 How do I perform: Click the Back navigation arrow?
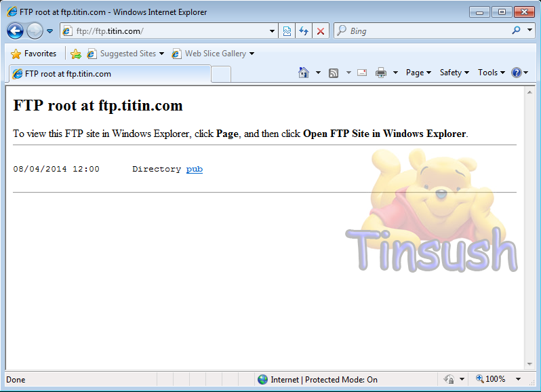[15, 31]
